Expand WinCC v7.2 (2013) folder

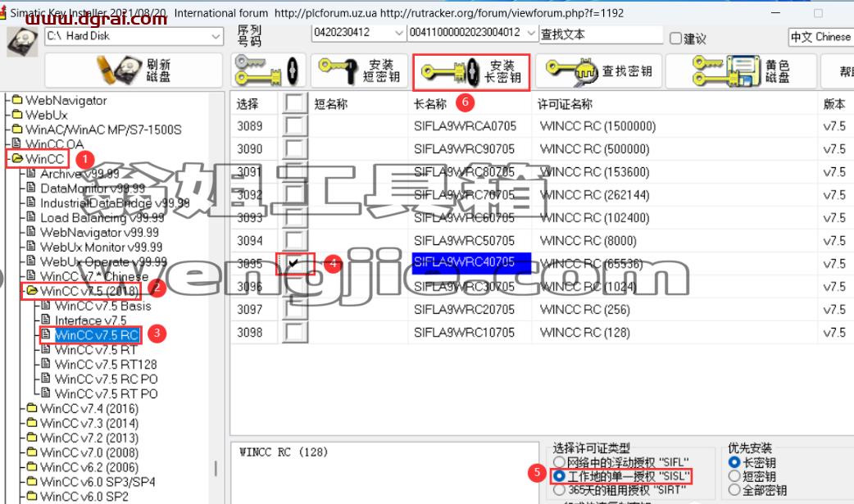click(89, 438)
